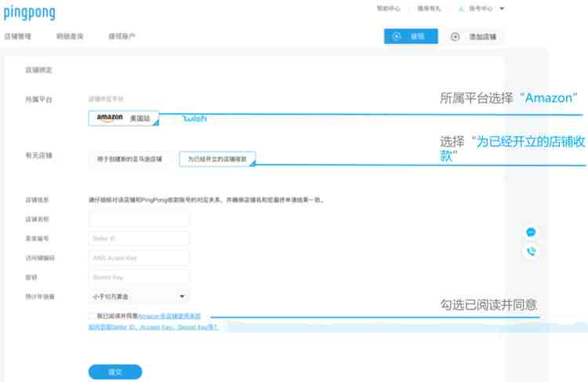Open the 店铺管理 navigation tab
The image size is (588, 382).
coord(17,36)
